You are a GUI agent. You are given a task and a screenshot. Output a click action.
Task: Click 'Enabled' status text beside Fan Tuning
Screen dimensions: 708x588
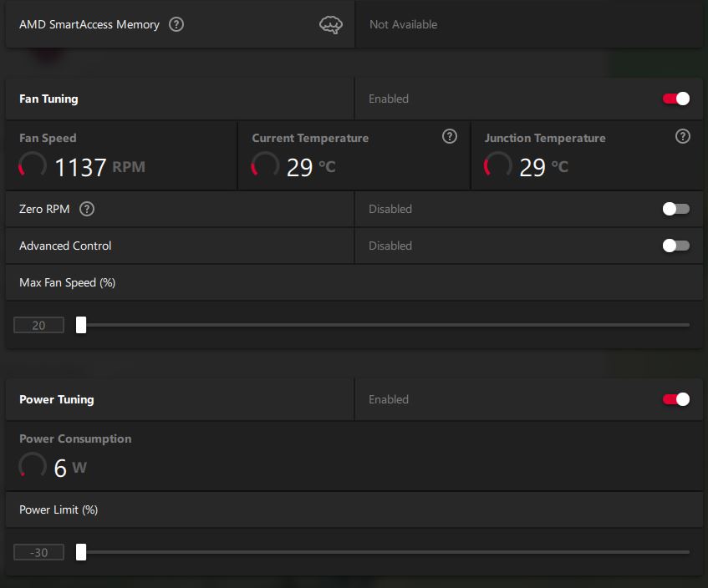(389, 99)
